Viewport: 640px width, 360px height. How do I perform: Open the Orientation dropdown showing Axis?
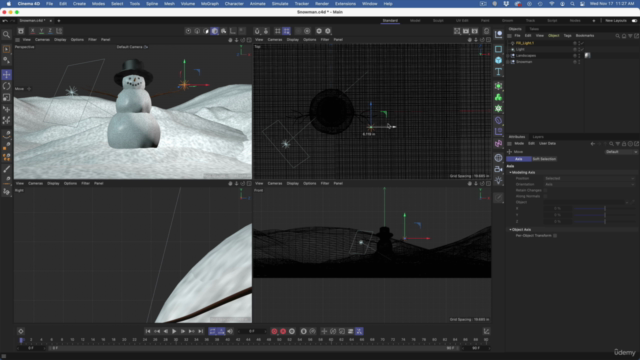[590, 184]
